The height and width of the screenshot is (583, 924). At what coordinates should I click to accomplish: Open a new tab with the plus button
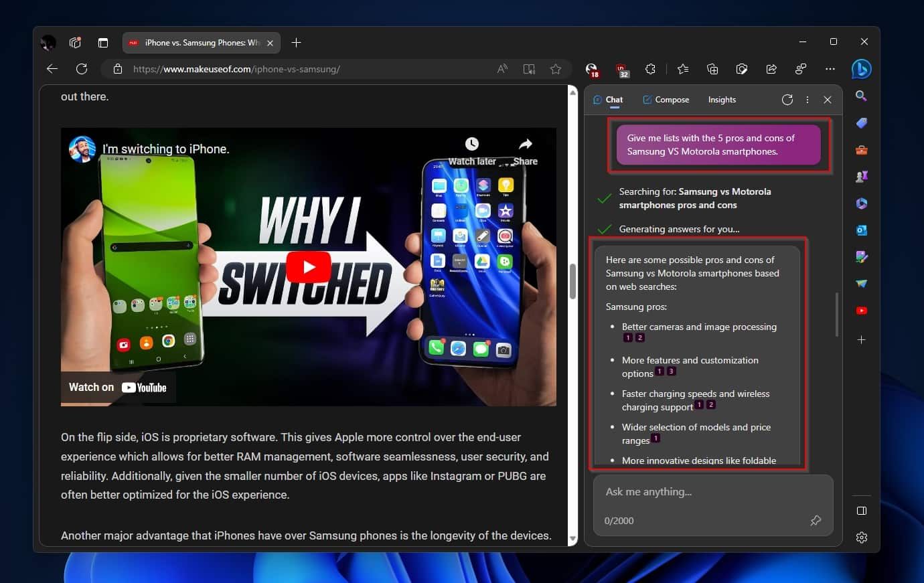point(297,43)
